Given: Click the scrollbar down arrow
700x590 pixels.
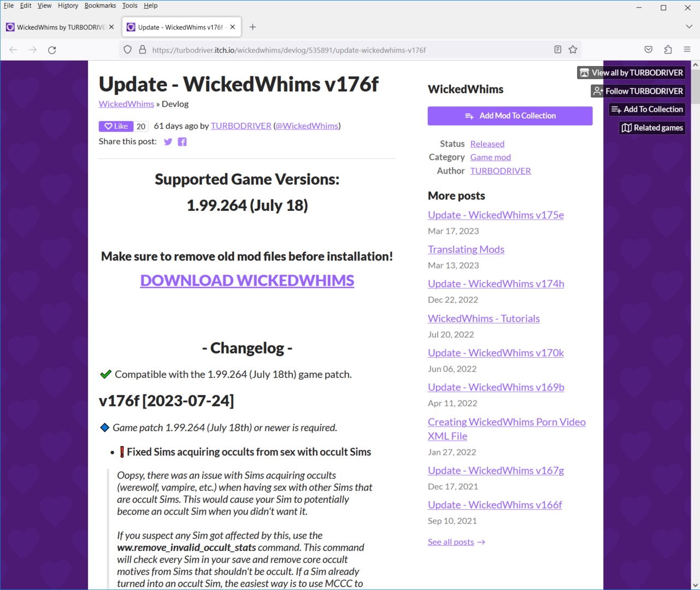Looking at the screenshot, I should tap(695, 585).
